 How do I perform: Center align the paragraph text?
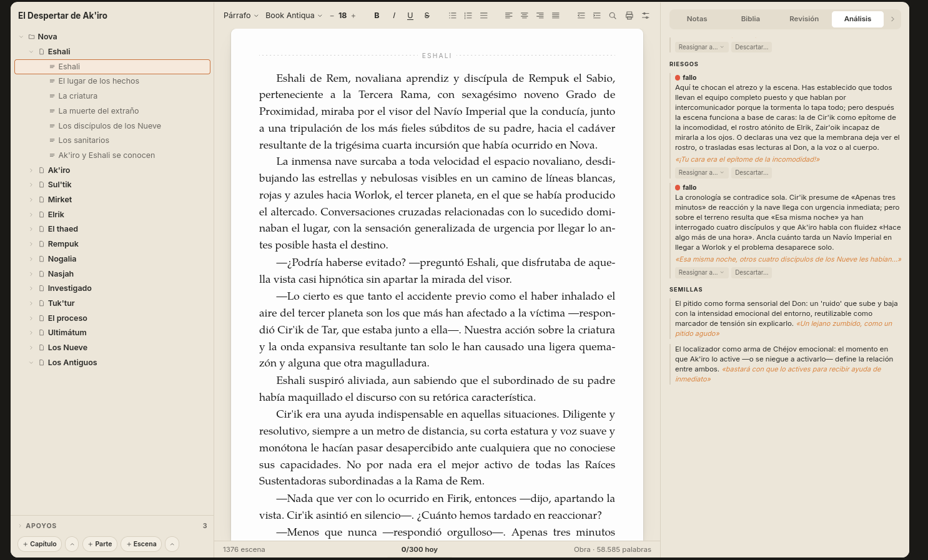(525, 16)
